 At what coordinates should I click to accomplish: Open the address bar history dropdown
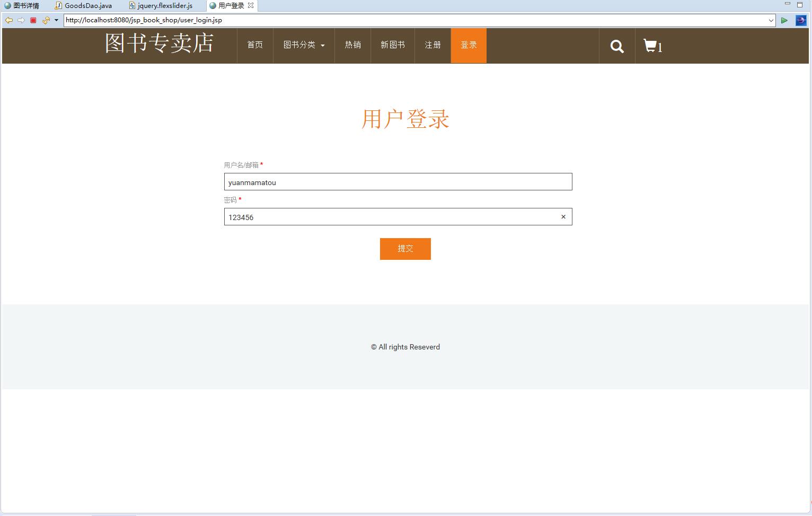tap(772, 20)
